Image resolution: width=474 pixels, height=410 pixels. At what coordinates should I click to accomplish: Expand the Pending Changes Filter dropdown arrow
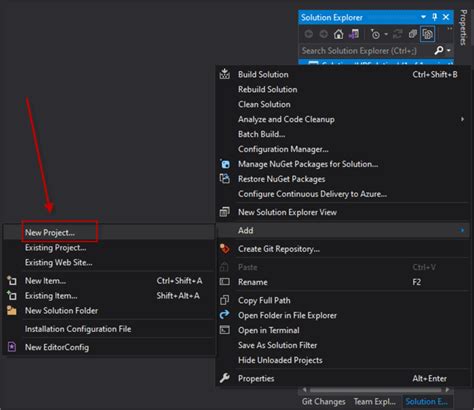pyautogui.click(x=386, y=34)
